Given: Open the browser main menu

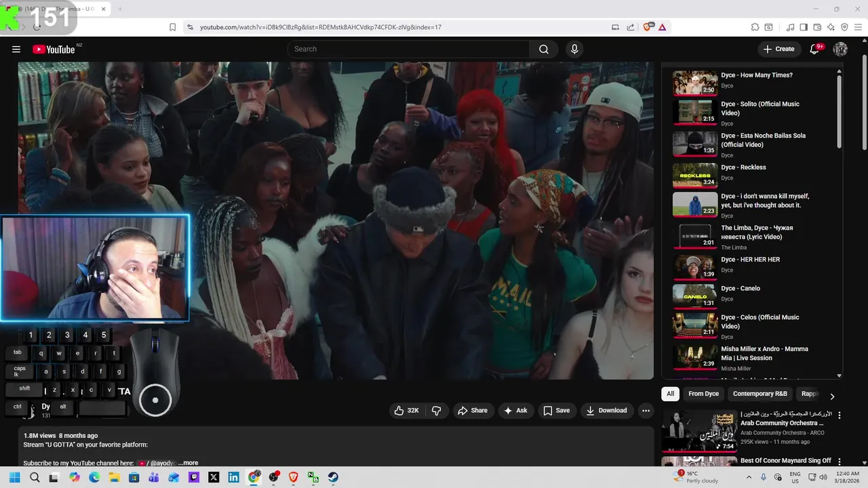Looking at the screenshot, I should (858, 27).
